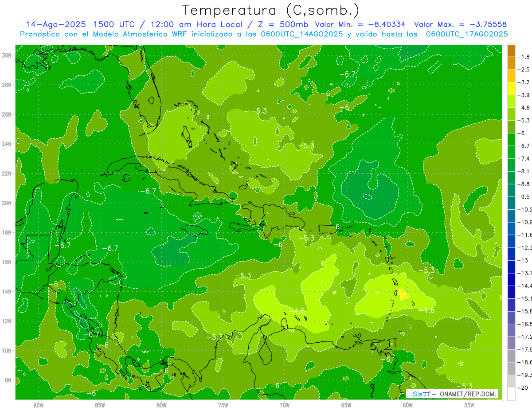The image size is (532, 411).
Task: Click the '-15.8' color scale label
Action: pos(525,311)
